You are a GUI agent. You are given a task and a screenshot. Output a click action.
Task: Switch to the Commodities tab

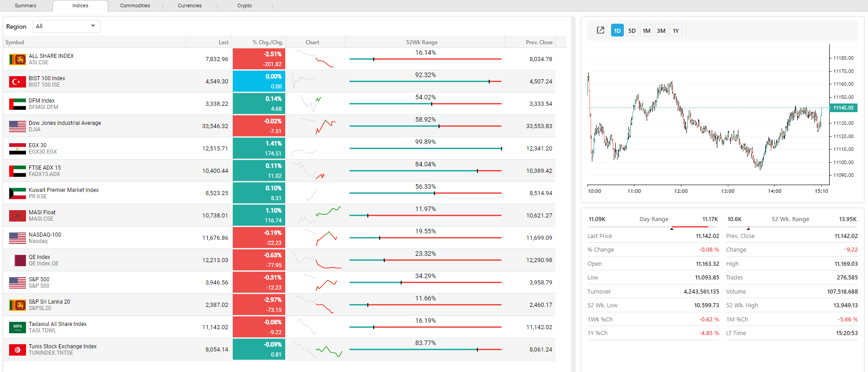coord(135,5)
